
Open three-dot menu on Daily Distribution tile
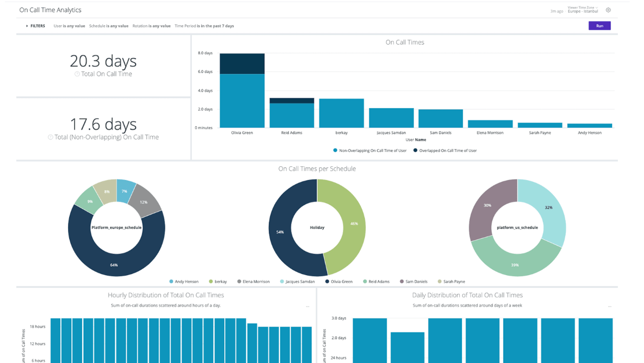click(x=609, y=306)
